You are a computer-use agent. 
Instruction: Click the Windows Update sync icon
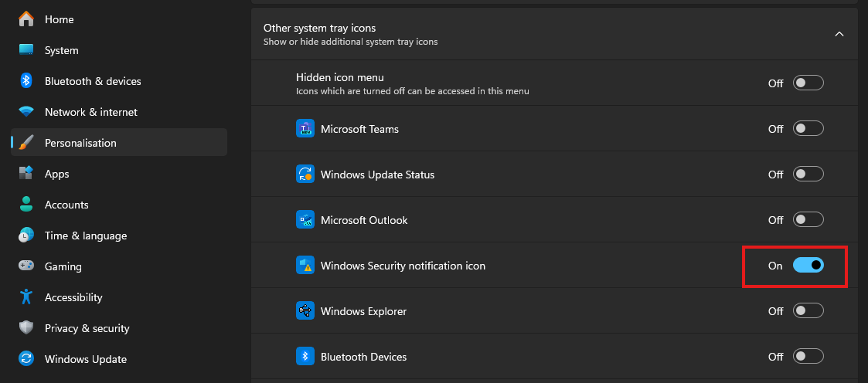(x=26, y=359)
